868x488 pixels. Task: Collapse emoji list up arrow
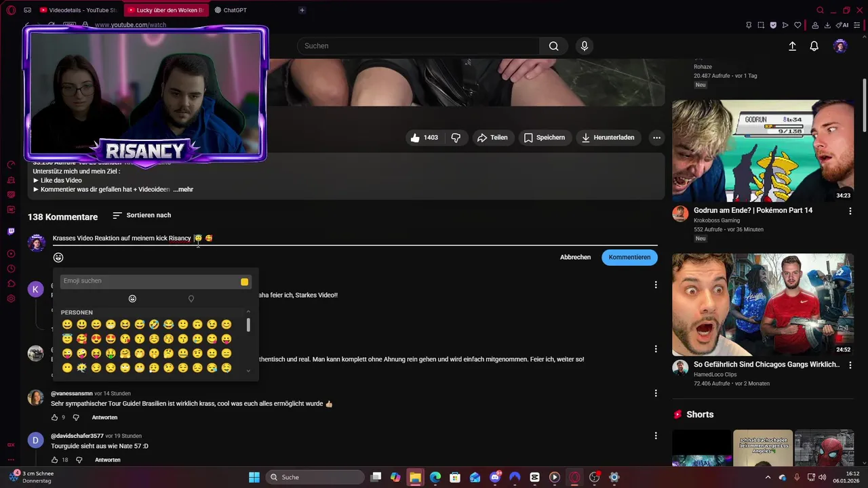click(x=248, y=312)
